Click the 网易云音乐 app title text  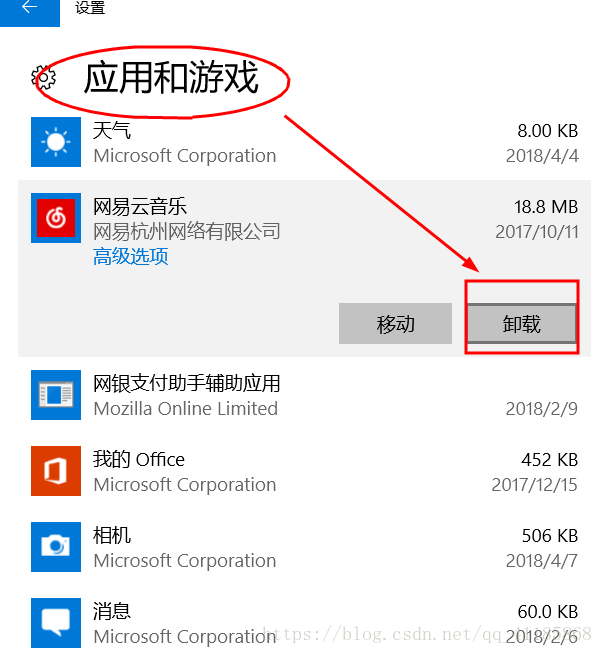click(x=140, y=206)
